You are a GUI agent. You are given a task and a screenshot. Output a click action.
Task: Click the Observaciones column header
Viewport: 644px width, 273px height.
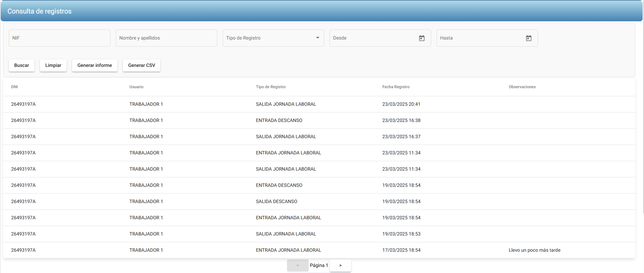coord(522,87)
